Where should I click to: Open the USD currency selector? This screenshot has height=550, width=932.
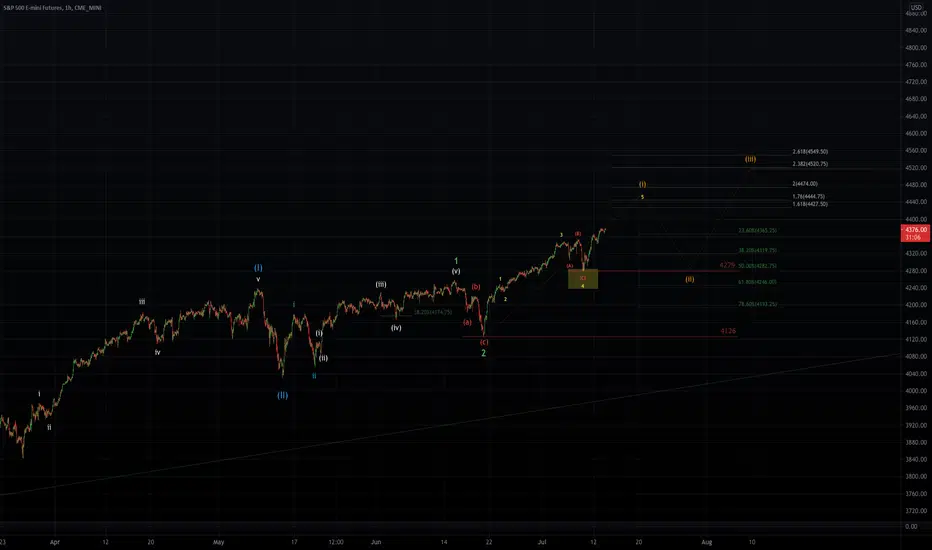[x=916, y=8]
